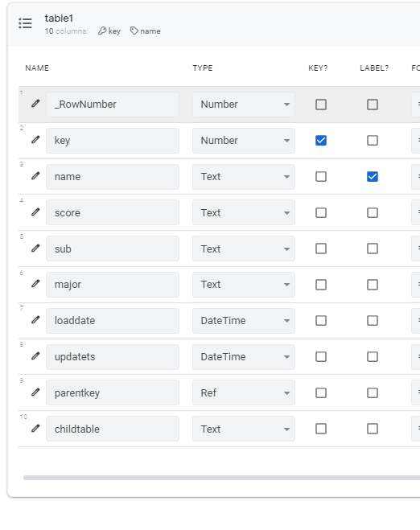Open the pencil editor for key column
The height and width of the screenshot is (530, 420).
tap(35, 140)
